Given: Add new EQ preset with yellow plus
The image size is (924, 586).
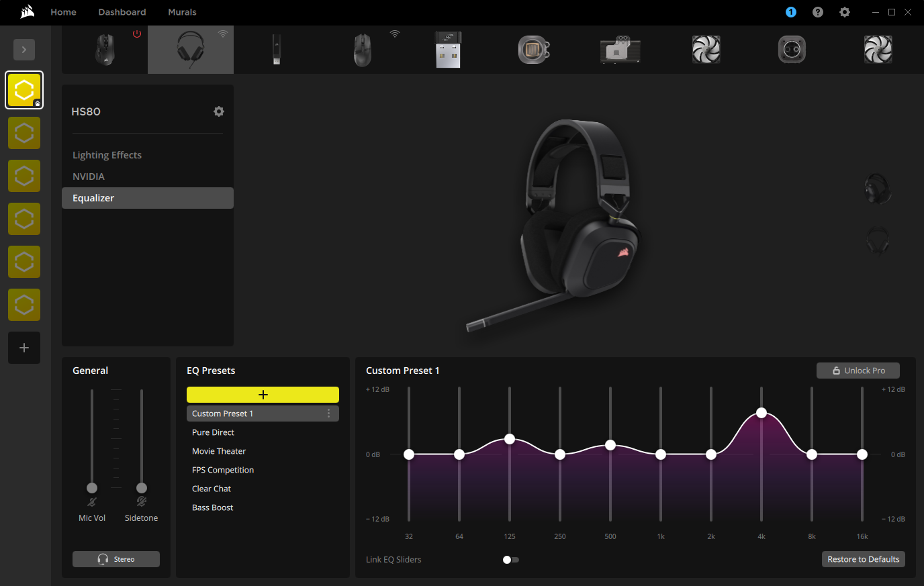Looking at the screenshot, I should pyautogui.click(x=263, y=395).
